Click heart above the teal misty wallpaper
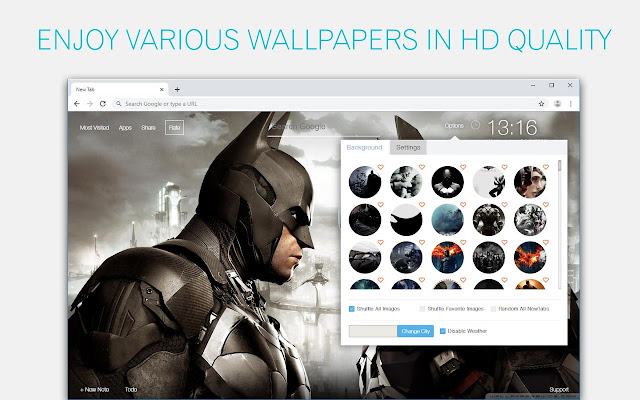 (463, 204)
